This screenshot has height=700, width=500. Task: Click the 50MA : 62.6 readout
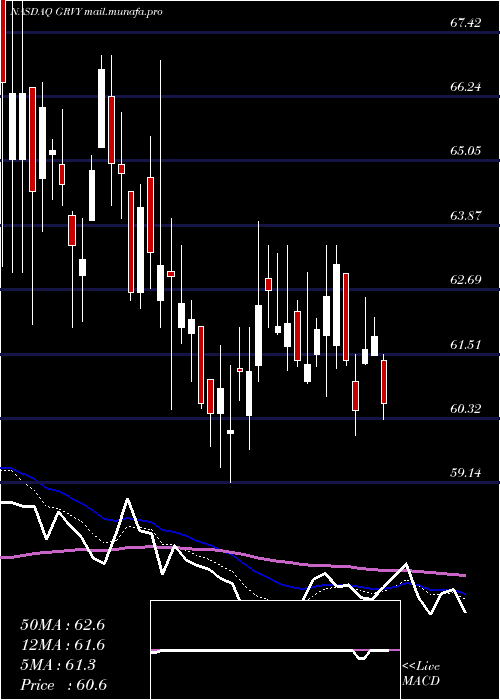click(x=62, y=625)
